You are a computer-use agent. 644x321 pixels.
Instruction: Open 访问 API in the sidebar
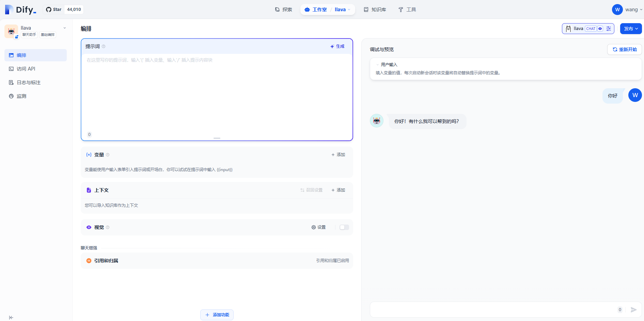click(x=35, y=69)
